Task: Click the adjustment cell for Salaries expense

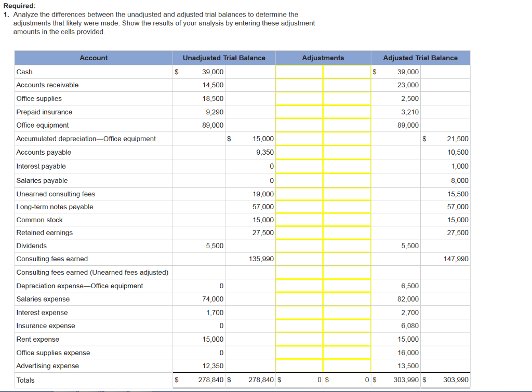Action: [x=300, y=299]
